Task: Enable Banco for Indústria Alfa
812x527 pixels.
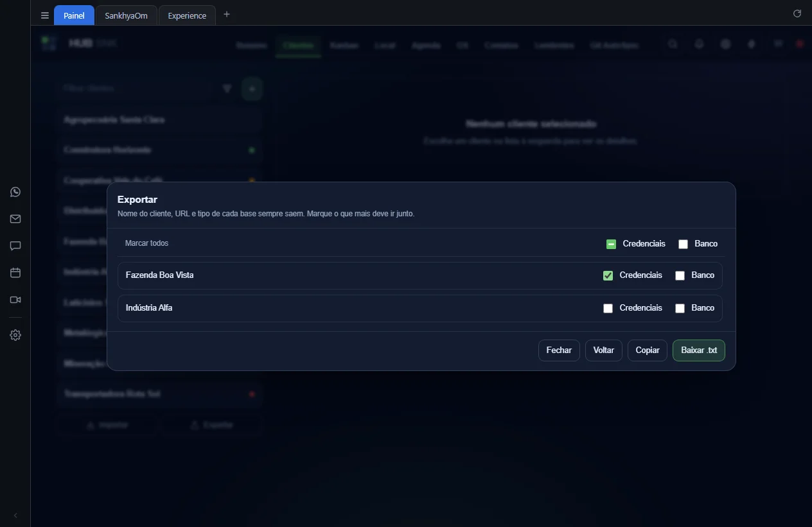Action: tap(680, 308)
